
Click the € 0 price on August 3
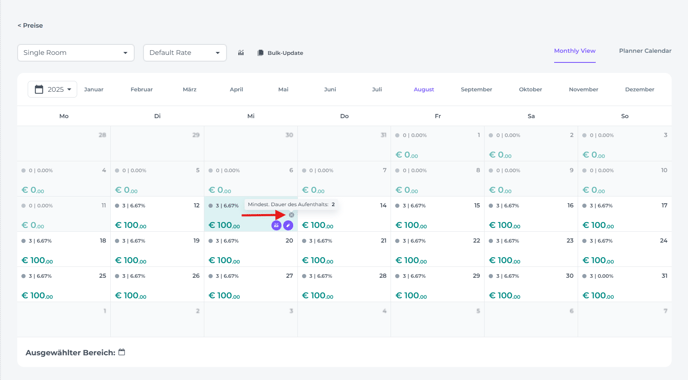[x=594, y=155]
